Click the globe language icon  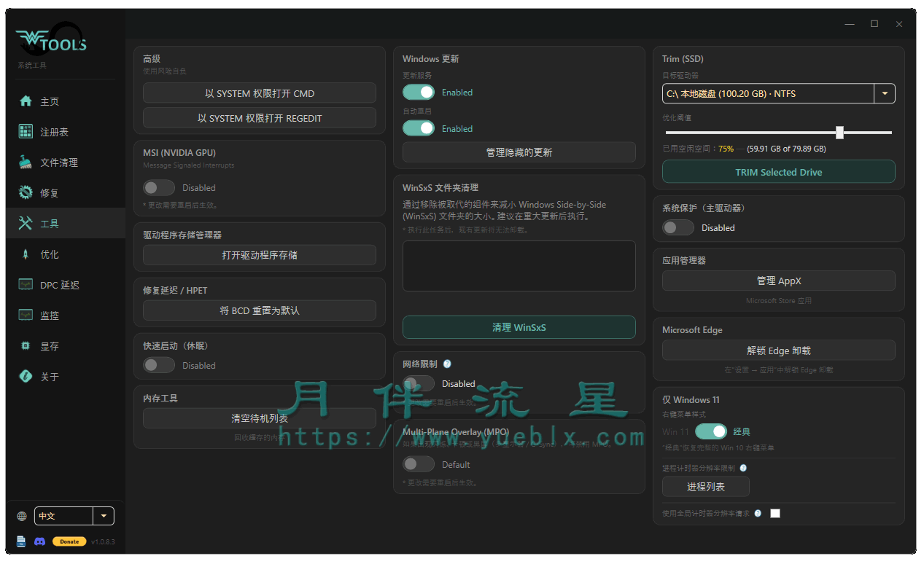point(22,516)
